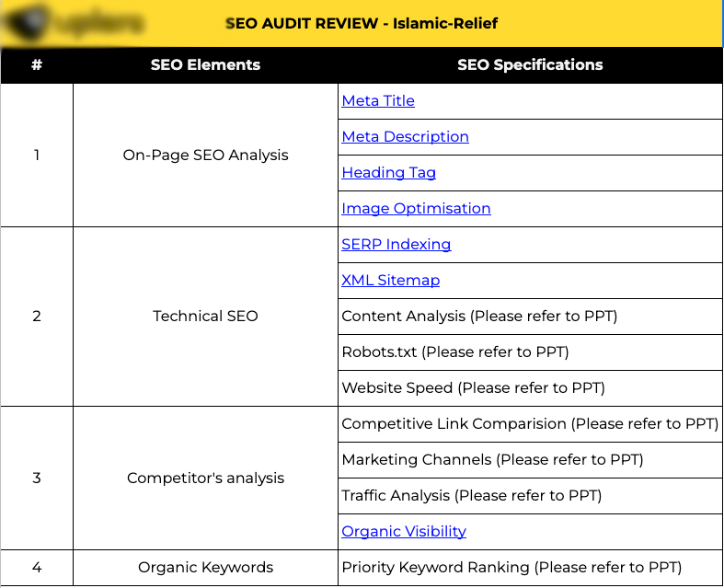Viewport: 724px width, 588px height.
Task: Select the 'On-Page SEO Analysis' cell
Action: tap(205, 156)
